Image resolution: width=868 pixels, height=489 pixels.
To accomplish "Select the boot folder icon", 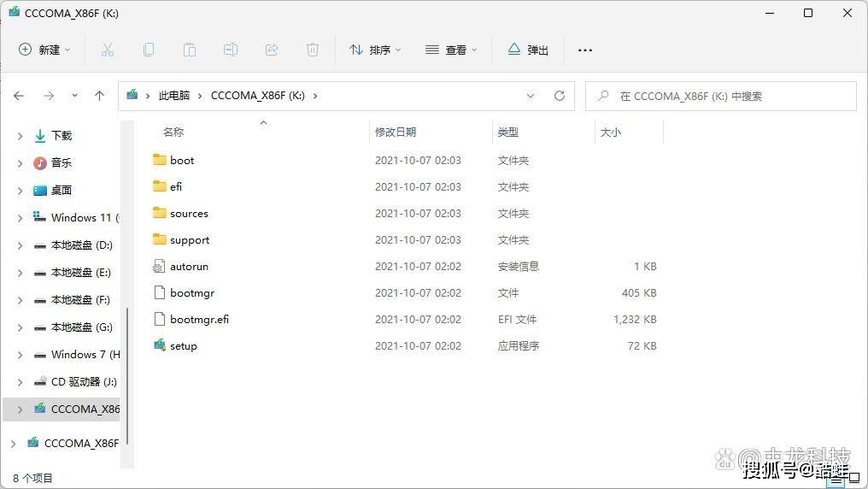I will tap(160, 160).
